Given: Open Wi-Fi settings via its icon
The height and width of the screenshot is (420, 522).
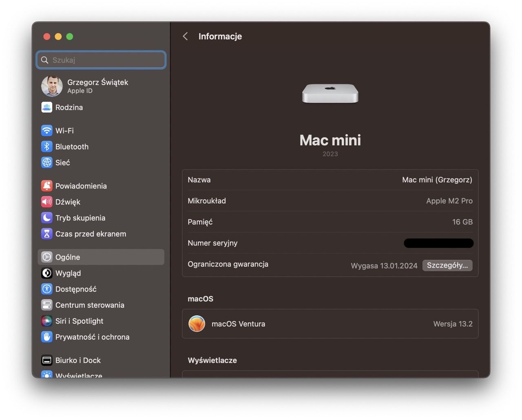Looking at the screenshot, I should pos(47,130).
